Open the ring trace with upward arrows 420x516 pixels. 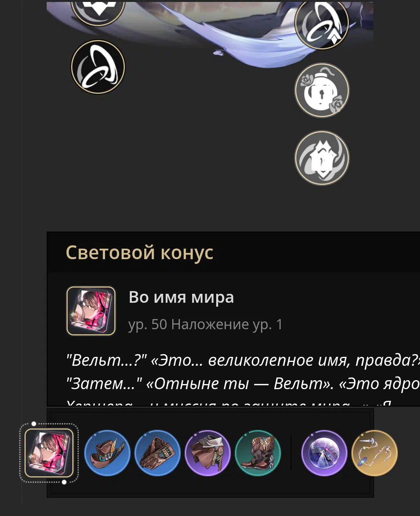(x=322, y=24)
